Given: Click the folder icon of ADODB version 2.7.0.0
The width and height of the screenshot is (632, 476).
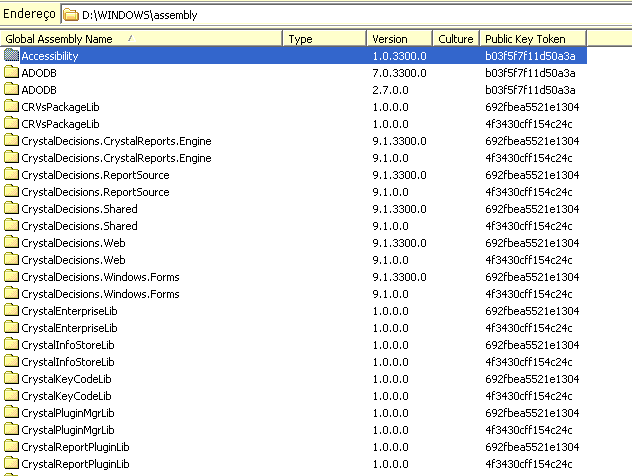Looking at the screenshot, I should 11,89.
